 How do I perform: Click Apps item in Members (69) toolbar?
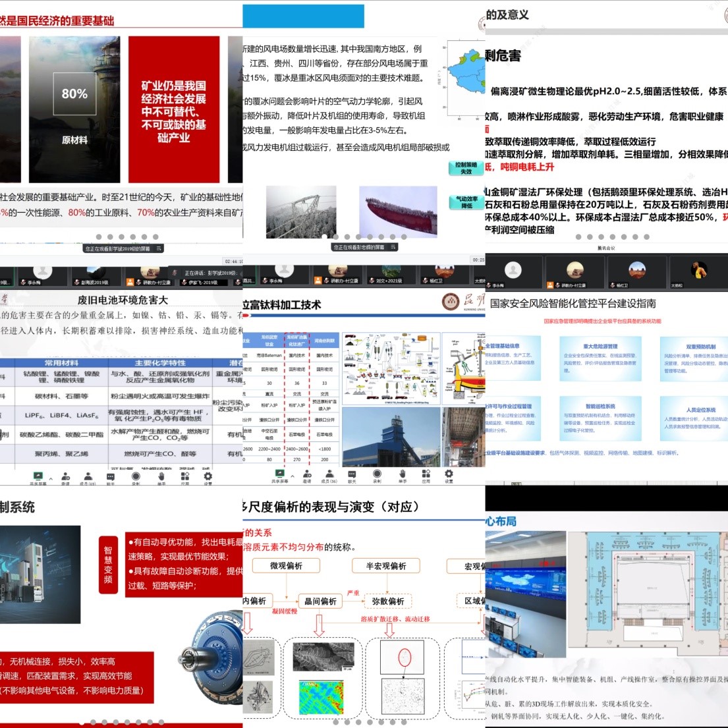coord(184,477)
